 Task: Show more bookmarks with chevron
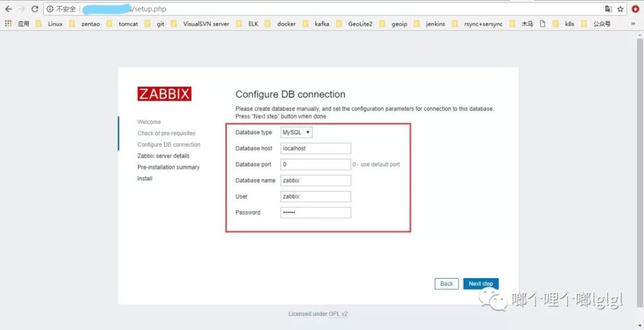click(633, 24)
